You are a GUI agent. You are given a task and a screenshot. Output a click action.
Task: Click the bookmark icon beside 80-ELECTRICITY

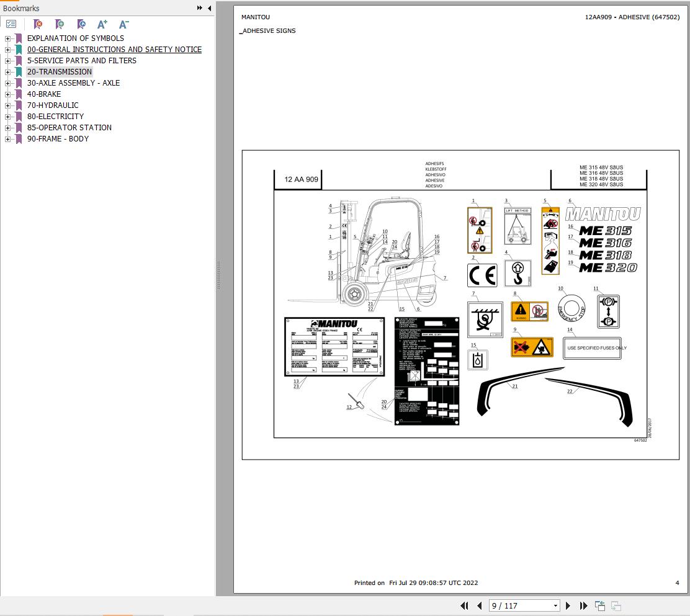point(19,117)
